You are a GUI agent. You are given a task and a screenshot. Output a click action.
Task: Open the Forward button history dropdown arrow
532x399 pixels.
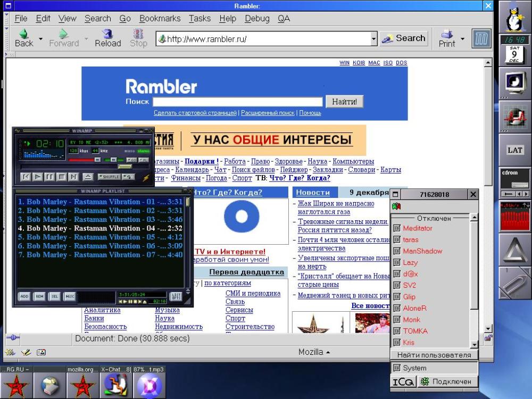point(86,39)
